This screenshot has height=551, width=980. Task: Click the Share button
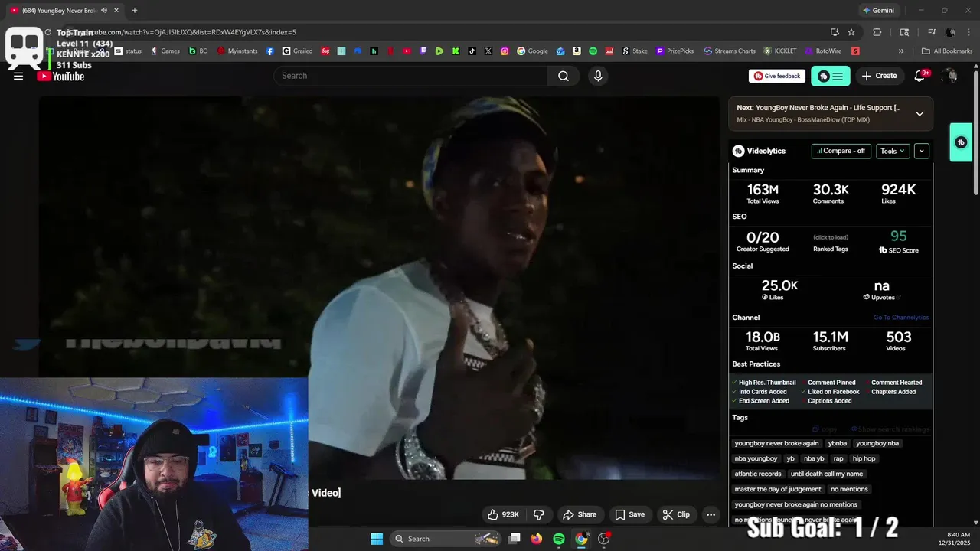point(579,514)
